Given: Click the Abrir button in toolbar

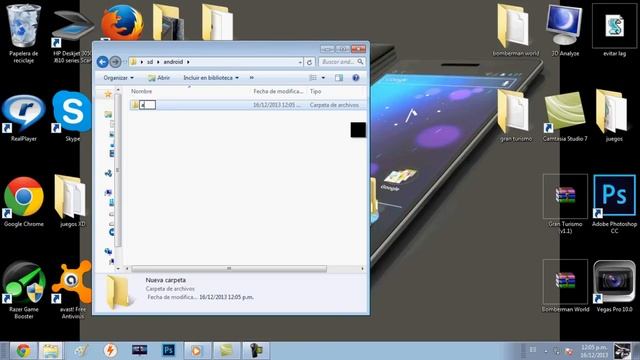Looking at the screenshot, I should 159,78.
